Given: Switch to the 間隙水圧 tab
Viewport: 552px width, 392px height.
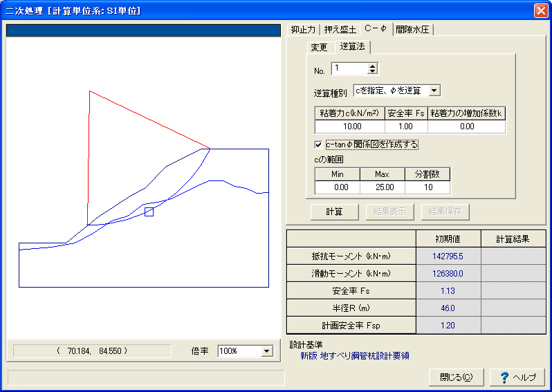Looking at the screenshot, I should pos(412,30).
